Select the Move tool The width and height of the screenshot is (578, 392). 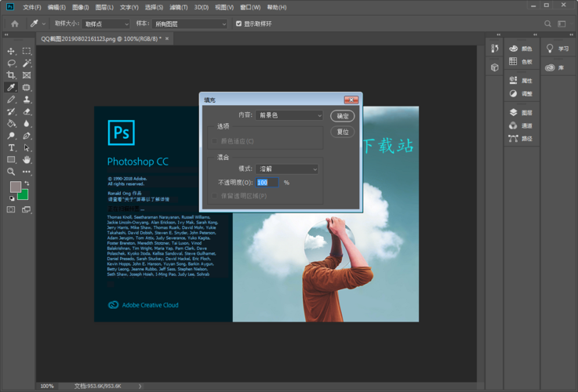[11, 51]
